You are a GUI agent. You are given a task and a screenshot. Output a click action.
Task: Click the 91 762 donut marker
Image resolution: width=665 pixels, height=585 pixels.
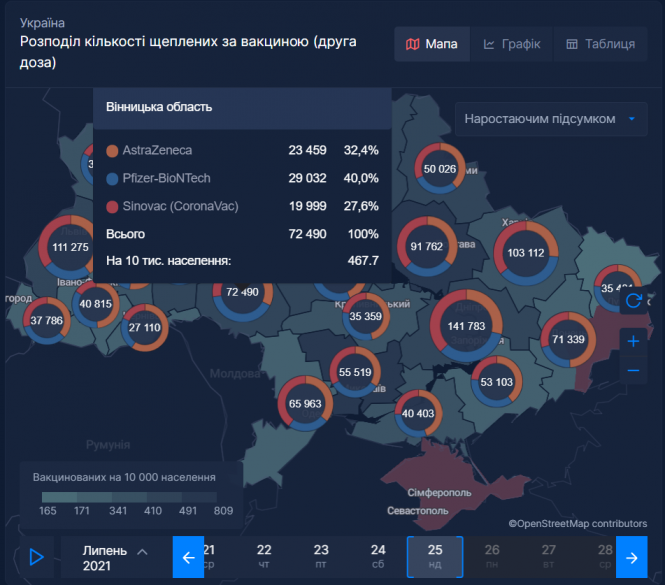427,246
